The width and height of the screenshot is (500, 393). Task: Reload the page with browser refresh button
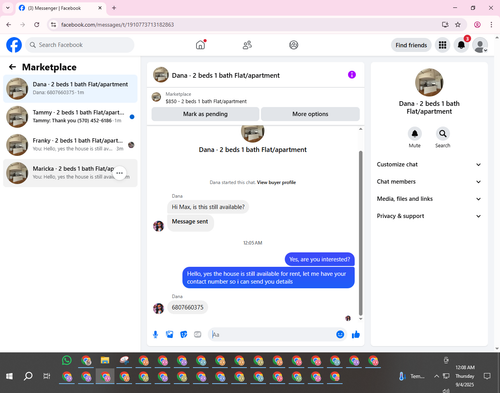[x=37, y=25]
